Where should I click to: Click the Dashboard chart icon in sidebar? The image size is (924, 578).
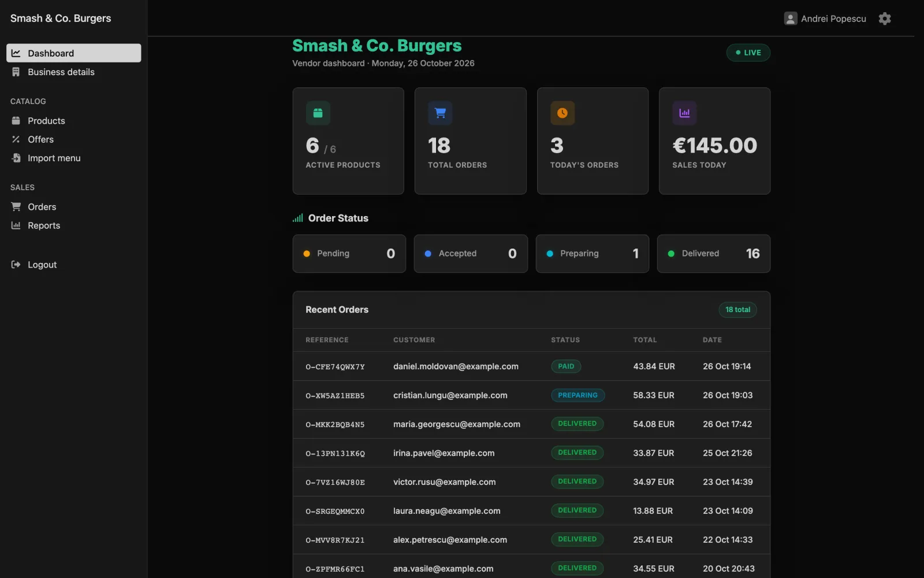tap(16, 53)
